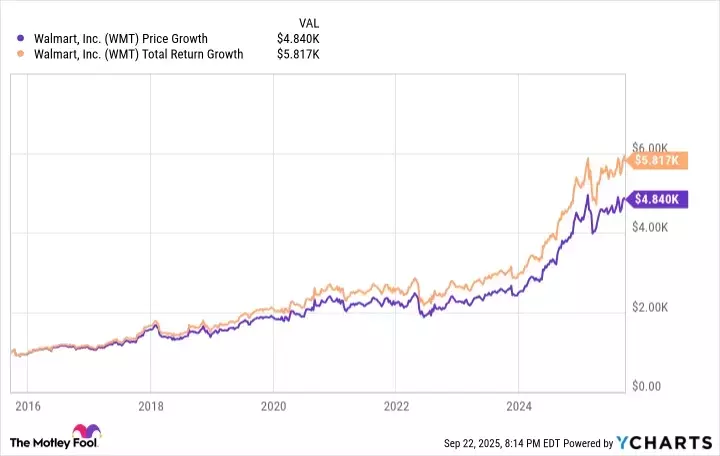720x456 pixels.
Task: Click the 2018 x-axis label
Action: tap(150, 408)
